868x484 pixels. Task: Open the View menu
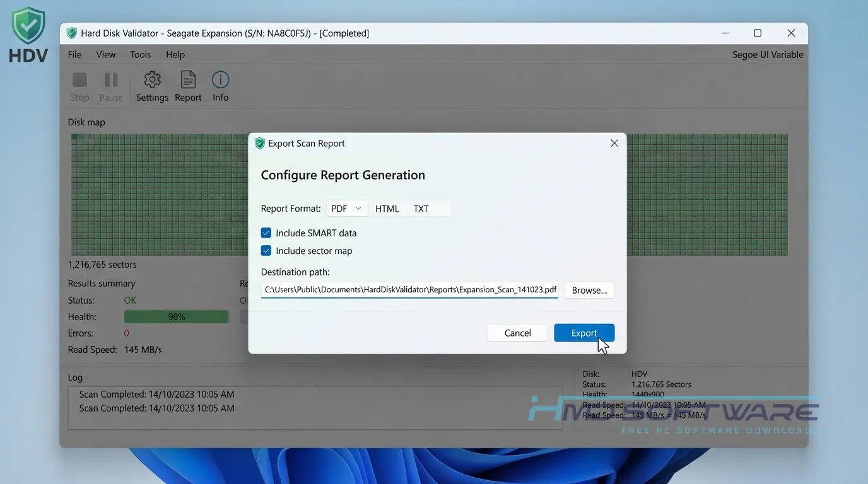(105, 54)
